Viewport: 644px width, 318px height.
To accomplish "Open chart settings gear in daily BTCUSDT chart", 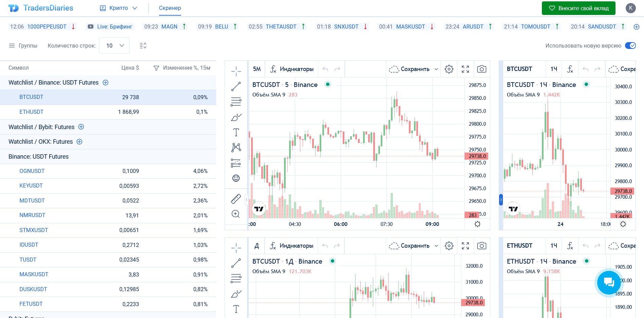I will pyautogui.click(x=449, y=246).
